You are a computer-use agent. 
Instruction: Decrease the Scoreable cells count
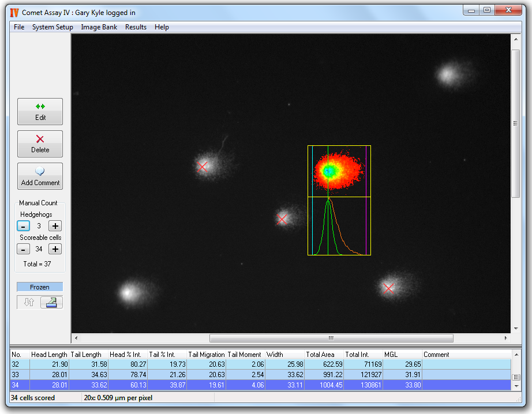(x=23, y=249)
